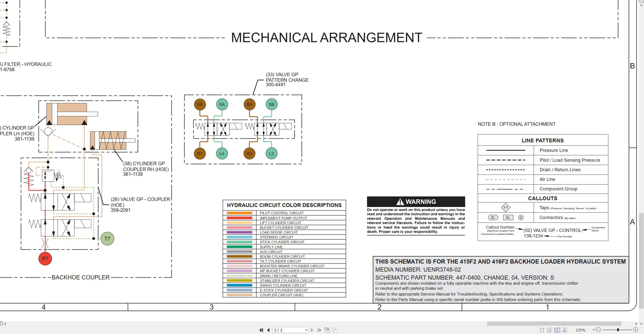Click the COUPLER CIRCUIT (HOE) legend row
The width and height of the screenshot is (644, 334).
coord(284,295)
